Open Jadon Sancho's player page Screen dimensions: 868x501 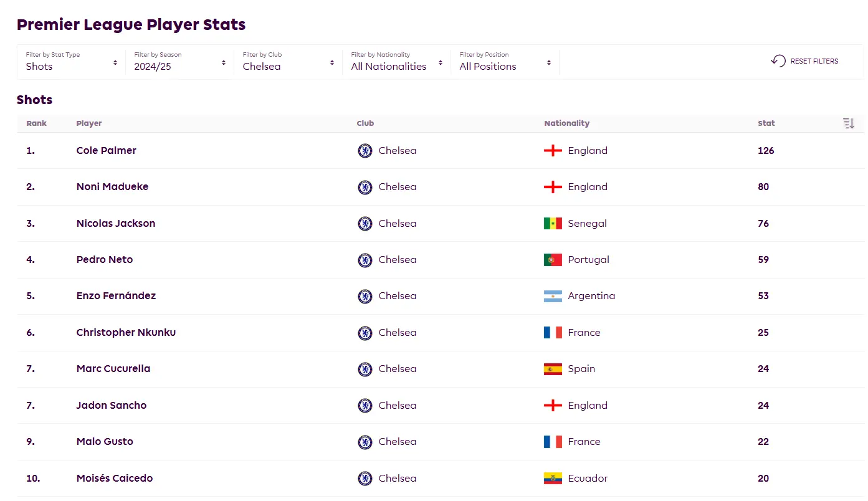[112, 406]
